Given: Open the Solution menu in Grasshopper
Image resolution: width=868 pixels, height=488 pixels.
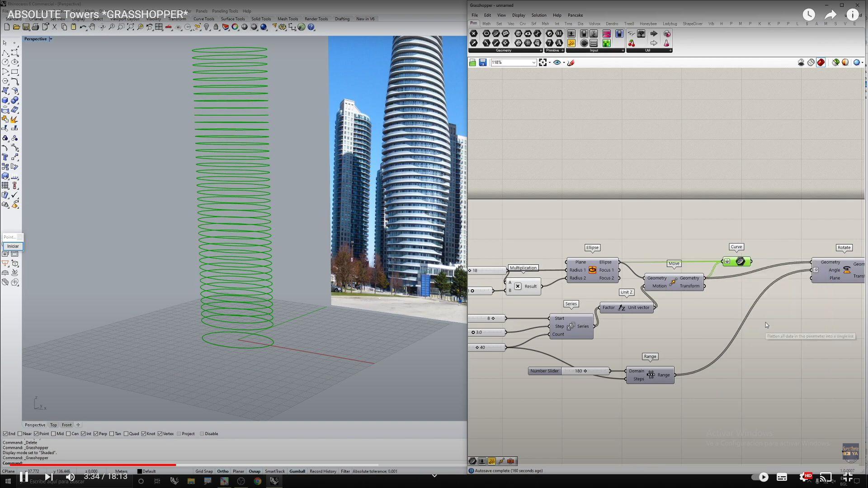Looking at the screenshot, I should (538, 15).
